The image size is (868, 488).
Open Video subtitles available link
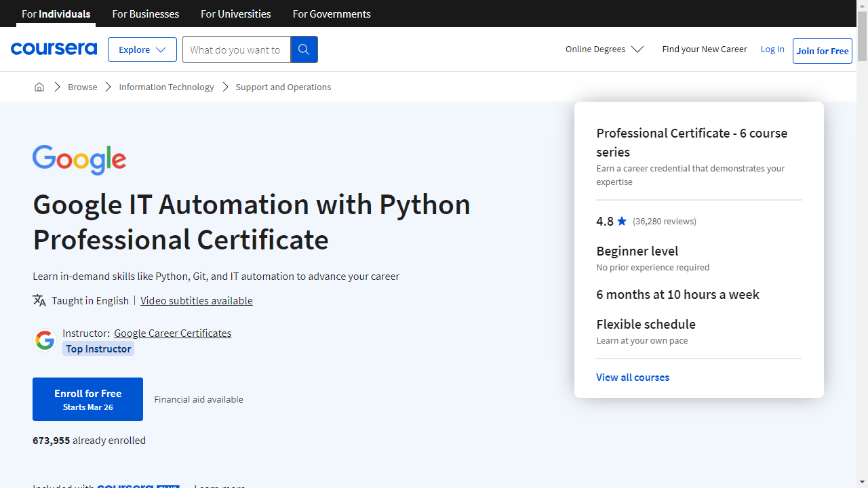[x=197, y=300]
